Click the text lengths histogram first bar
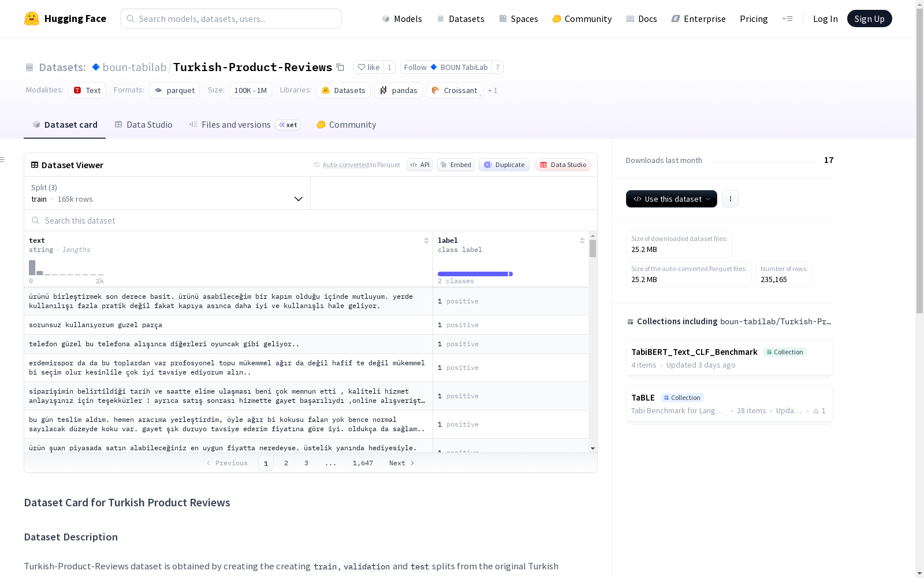Screen dimensions: 924x578 [32, 268]
